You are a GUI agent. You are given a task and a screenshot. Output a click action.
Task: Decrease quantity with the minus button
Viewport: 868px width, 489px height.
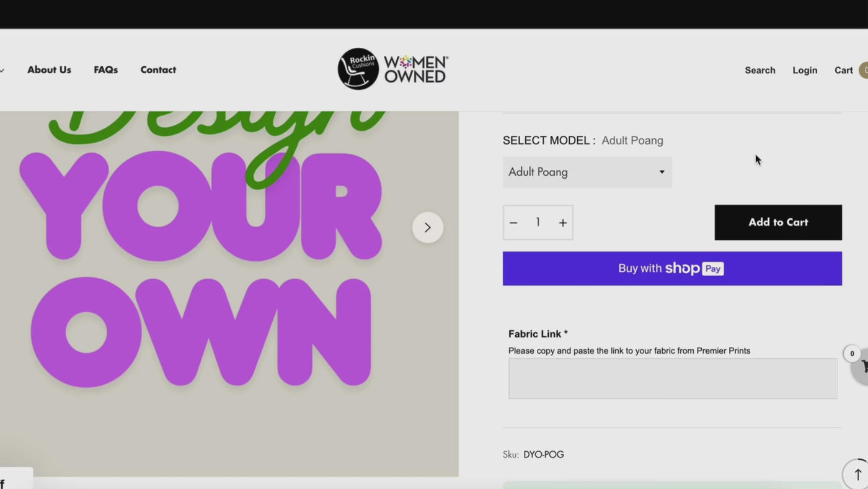(x=513, y=223)
